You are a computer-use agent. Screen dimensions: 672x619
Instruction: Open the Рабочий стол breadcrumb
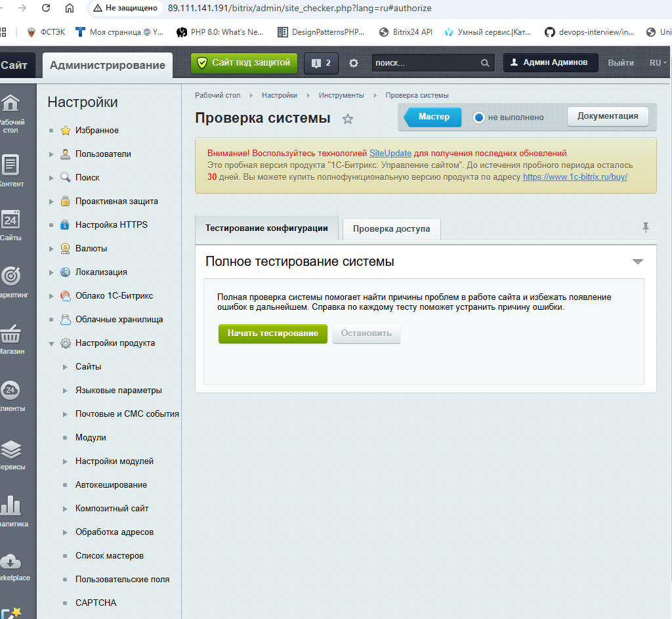coord(218,95)
